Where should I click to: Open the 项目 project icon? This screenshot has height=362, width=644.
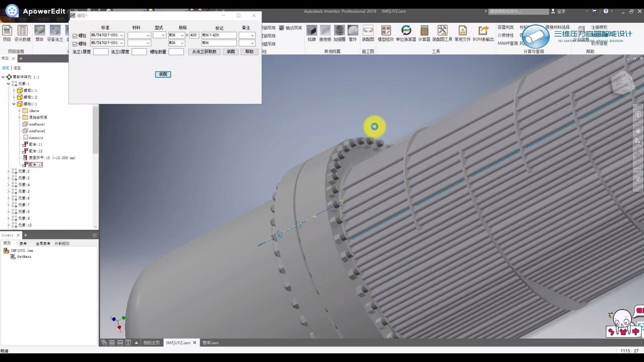point(7,34)
